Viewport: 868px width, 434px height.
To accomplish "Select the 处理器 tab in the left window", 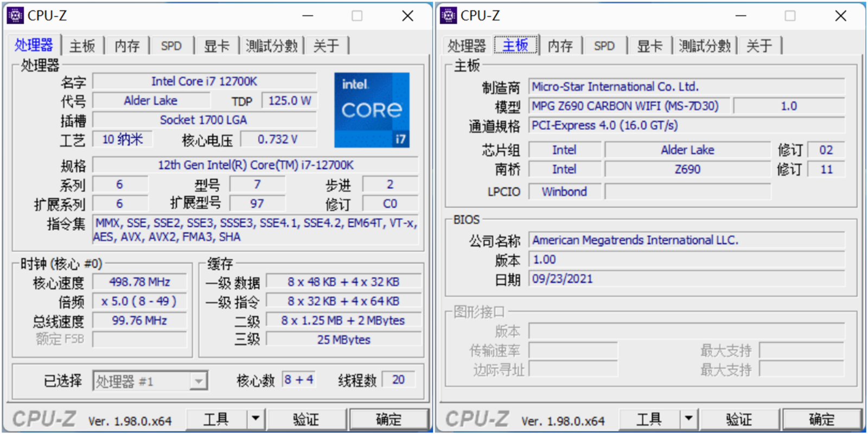I will (34, 45).
